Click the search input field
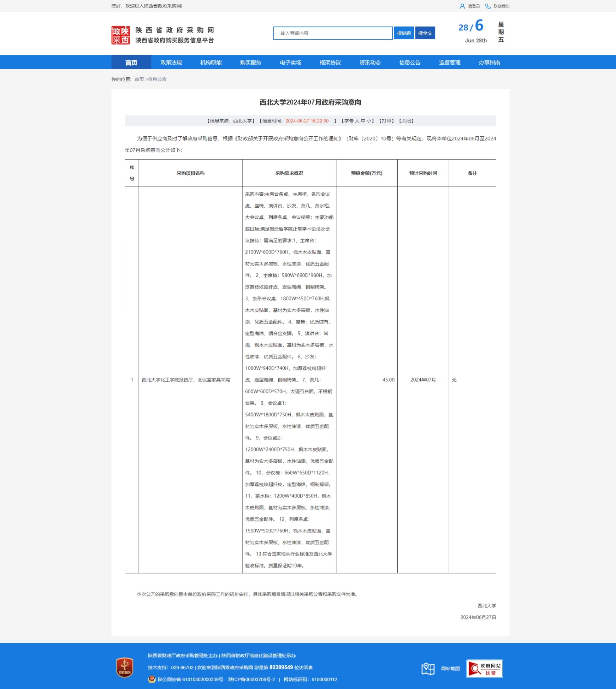The height and width of the screenshot is (689, 616). [x=333, y=33]
